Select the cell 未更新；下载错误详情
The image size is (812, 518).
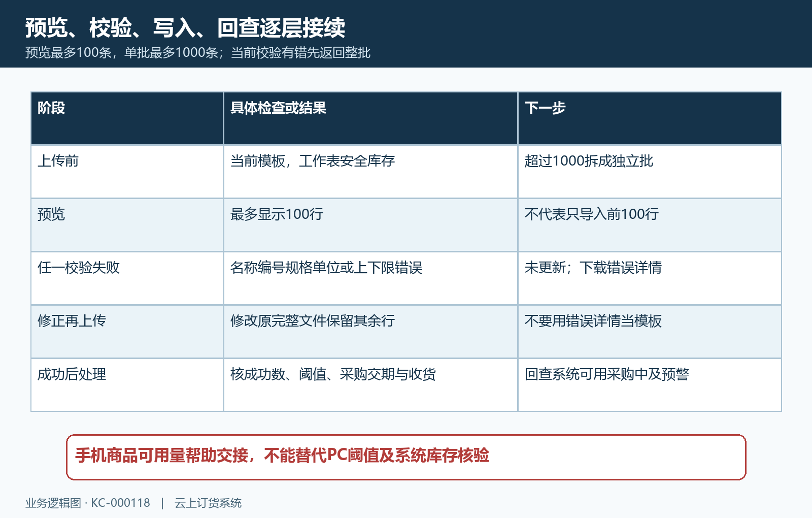(x=650, y=278)
